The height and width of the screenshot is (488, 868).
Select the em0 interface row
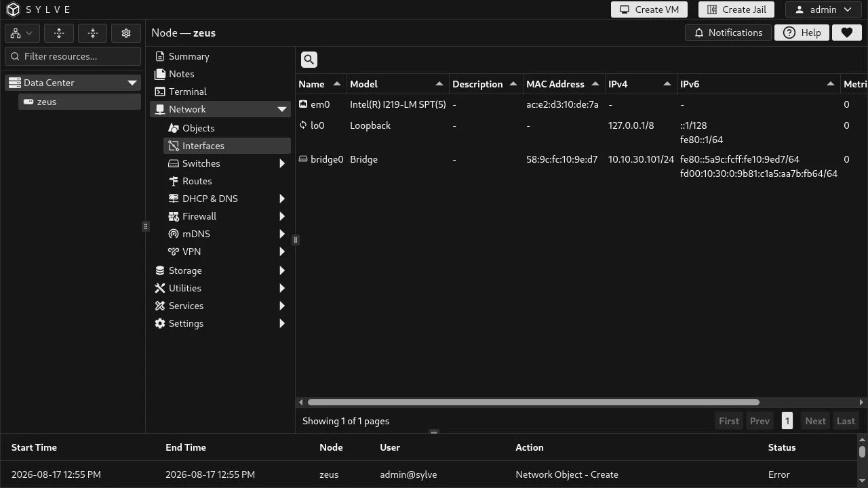point(581,104)
